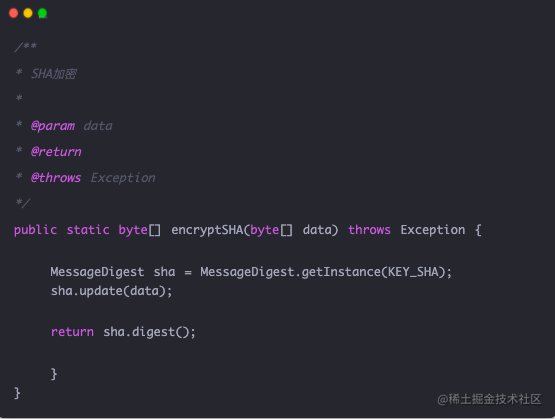Viewport: 555px width, 419px height.
Task: Click the word Exception in the Javadoc comment
Action: pos(123,178)
